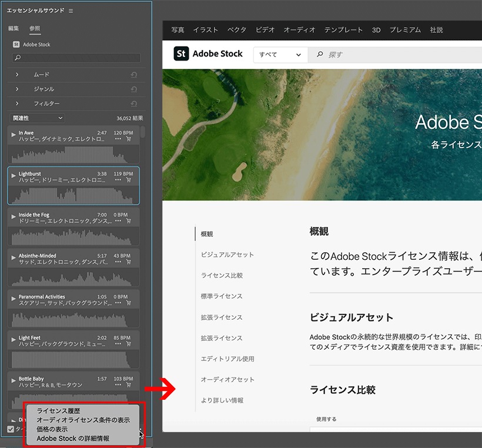Expand the ムード section
The image size is (482, 448).
(x=17, y=75)
